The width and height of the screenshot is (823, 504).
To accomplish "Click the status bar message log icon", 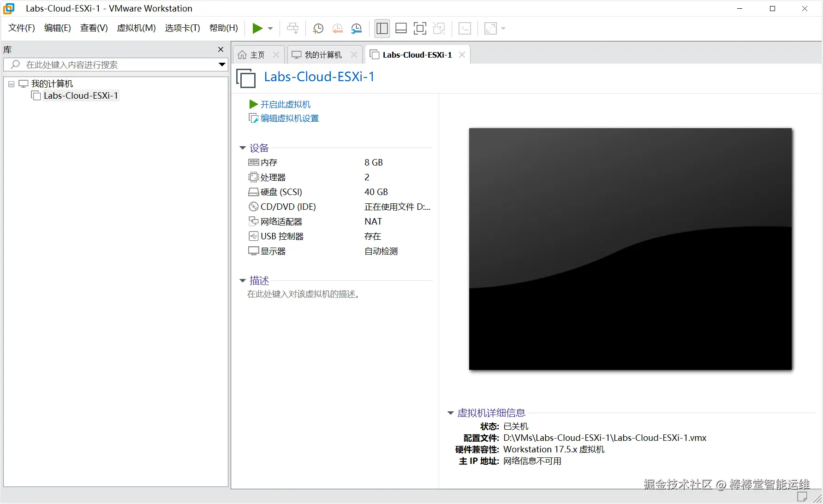I will pyautogui.click(x=802, y=497).
